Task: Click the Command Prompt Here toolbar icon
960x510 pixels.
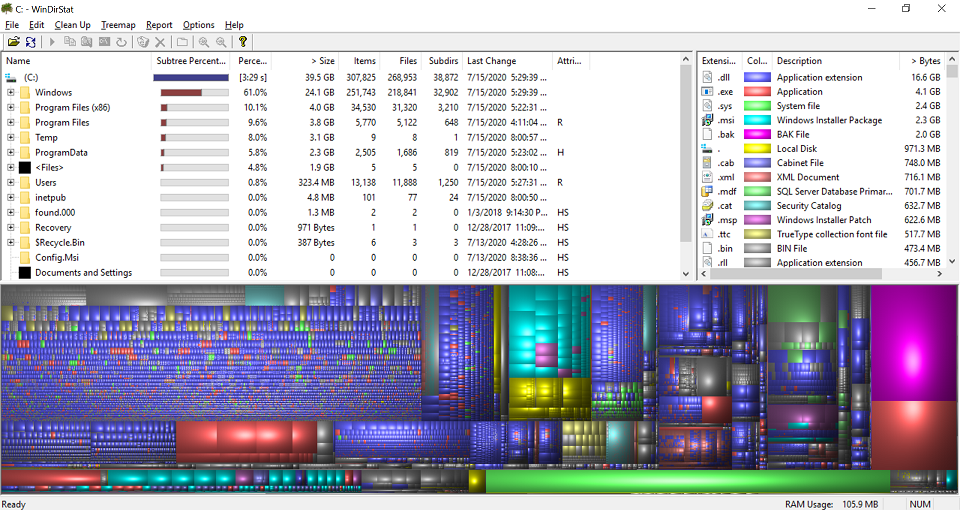Action: tap(104, 42)
